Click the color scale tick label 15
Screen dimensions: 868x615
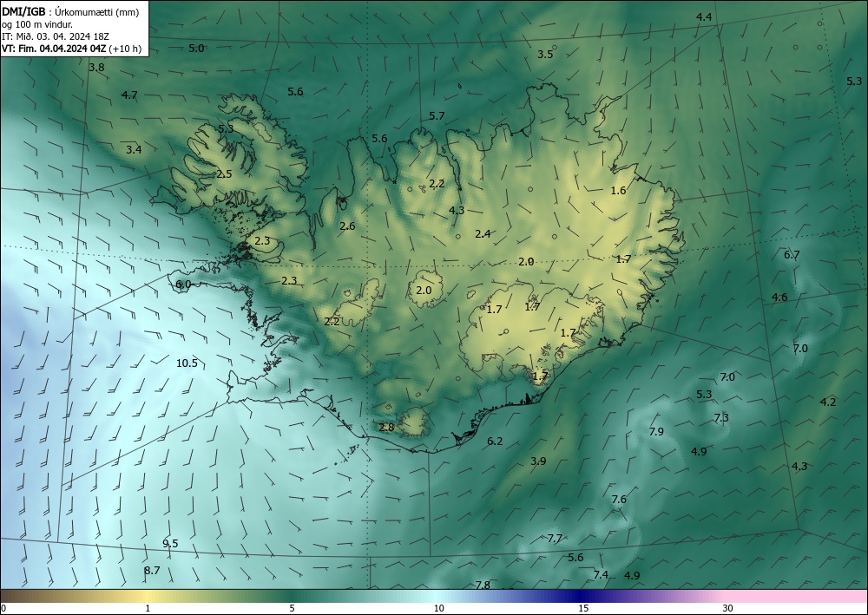tap(584, 608)
